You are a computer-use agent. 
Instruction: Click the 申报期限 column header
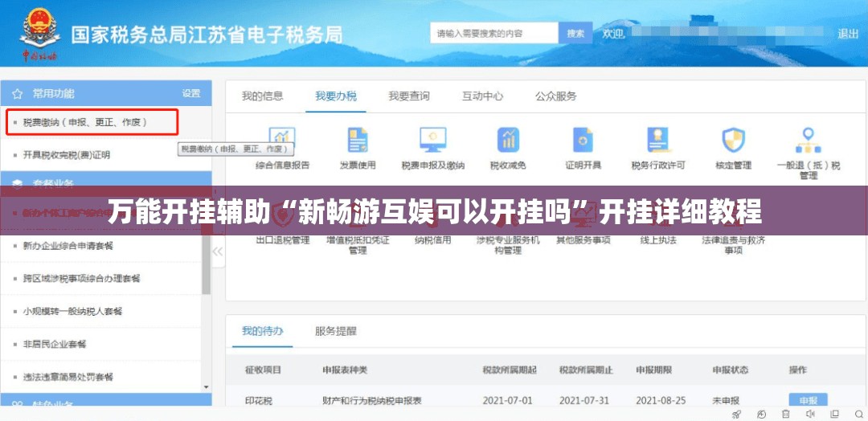pos(653,370)
